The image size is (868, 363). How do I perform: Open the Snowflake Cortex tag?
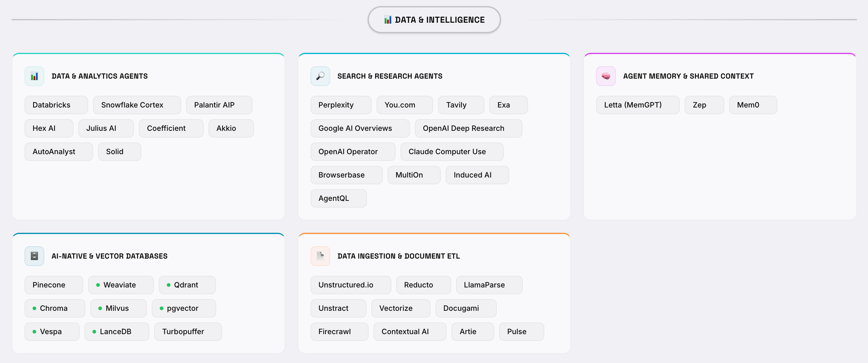136,105
